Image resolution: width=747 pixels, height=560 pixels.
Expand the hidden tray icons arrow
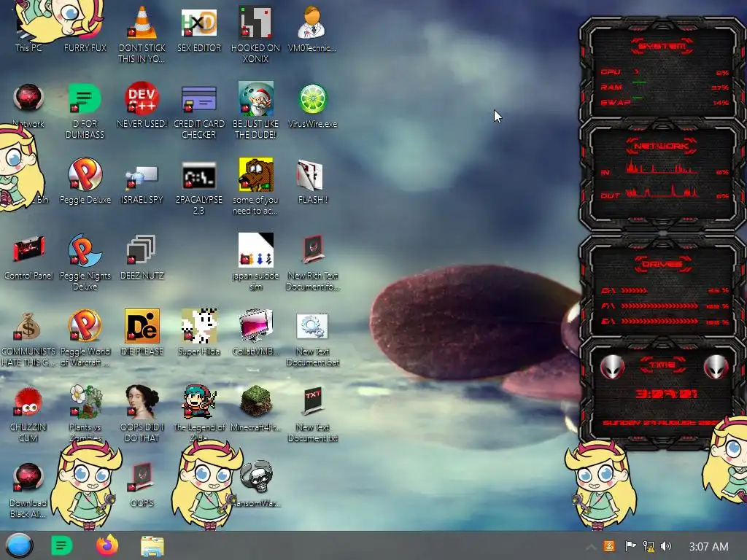point(591,547)
